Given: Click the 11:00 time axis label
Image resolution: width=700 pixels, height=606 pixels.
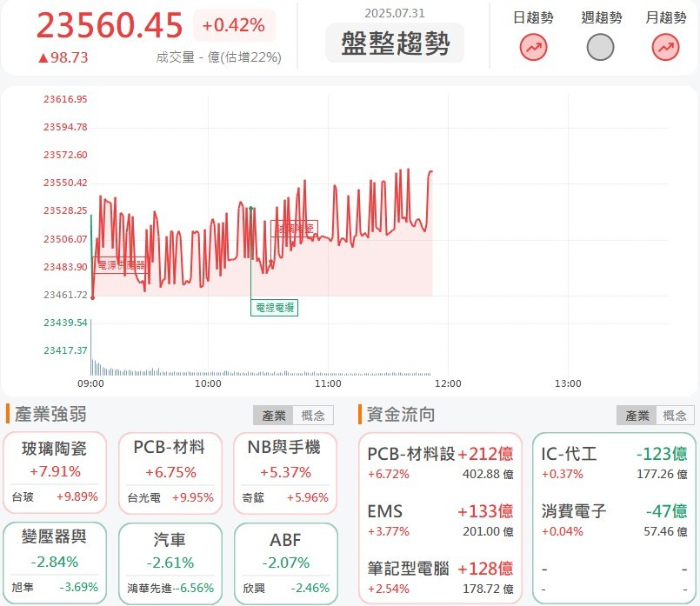Looking at the screenshot, I should pos(328,383).
